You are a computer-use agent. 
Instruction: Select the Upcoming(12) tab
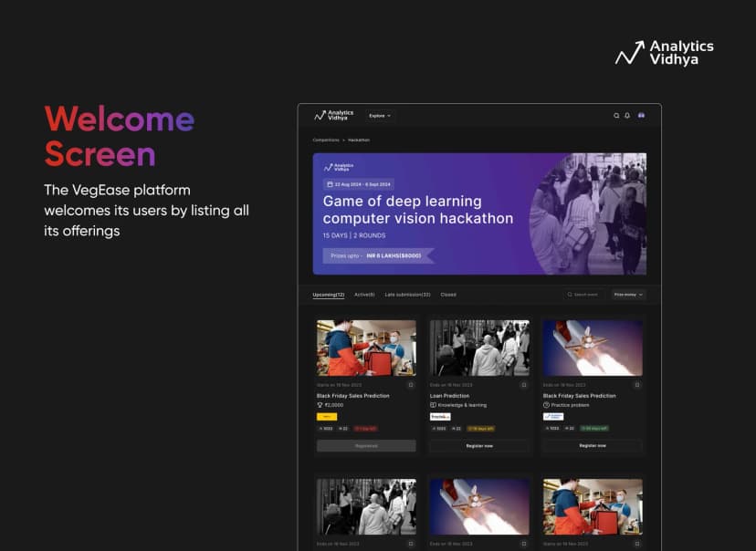coord(329,295)
